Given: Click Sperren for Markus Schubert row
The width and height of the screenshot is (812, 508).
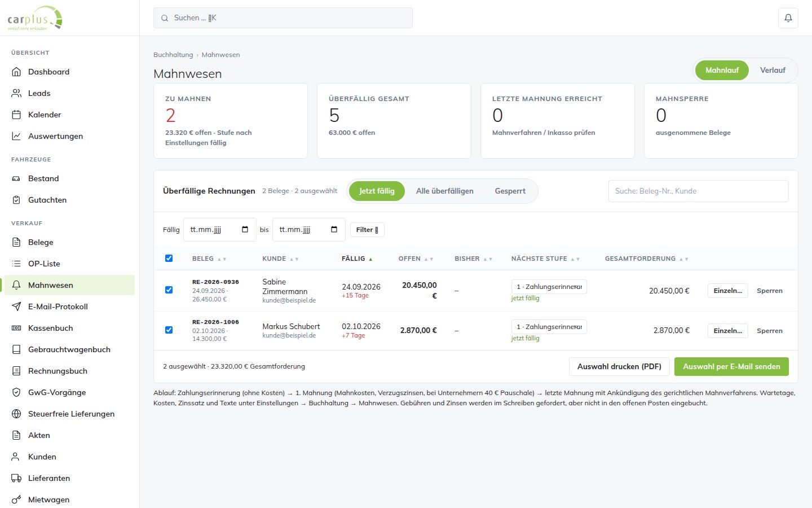Looking at the screenshot, I should pos(770,331).
